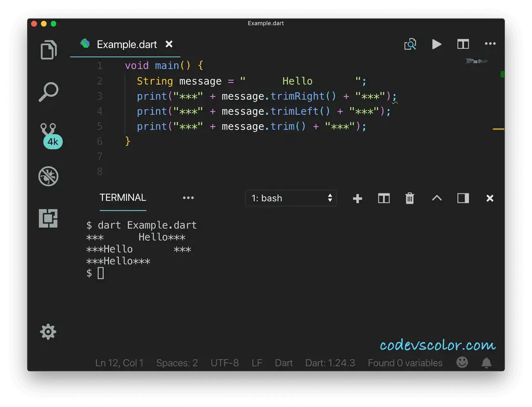Viewport: 532px width, 407px height.
Task: Click the green marker in overview ruler
Action: click(502, 74)
